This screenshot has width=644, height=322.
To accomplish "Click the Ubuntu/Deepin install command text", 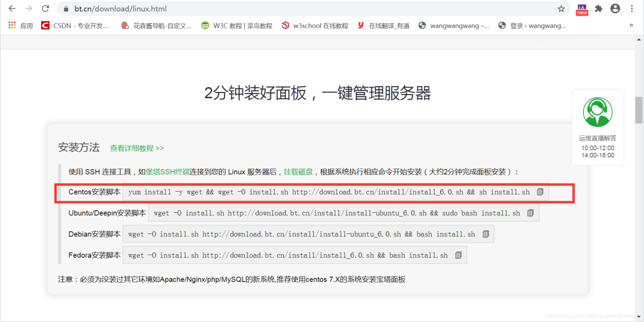I will tap(337, 213).
